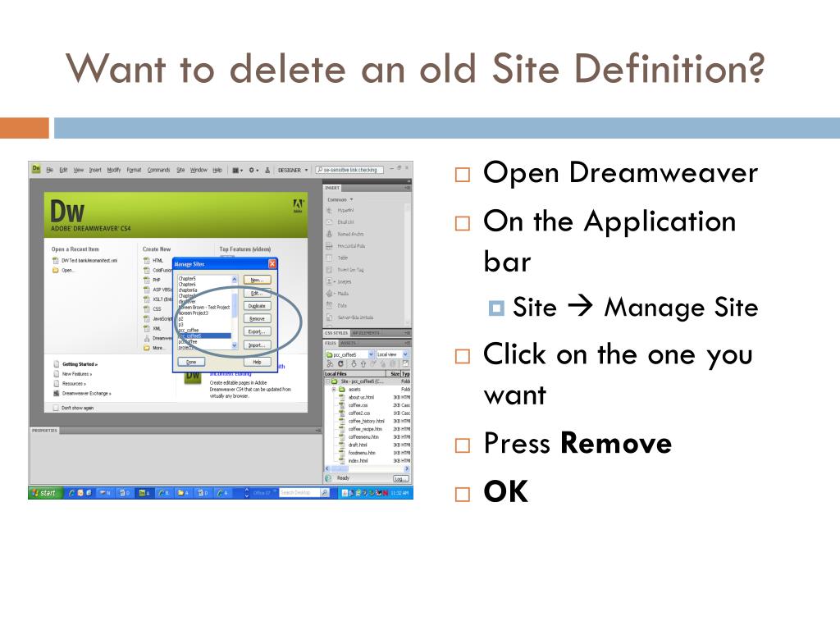Open the Commands menu
840x630 pixels.
click(158, 170)
